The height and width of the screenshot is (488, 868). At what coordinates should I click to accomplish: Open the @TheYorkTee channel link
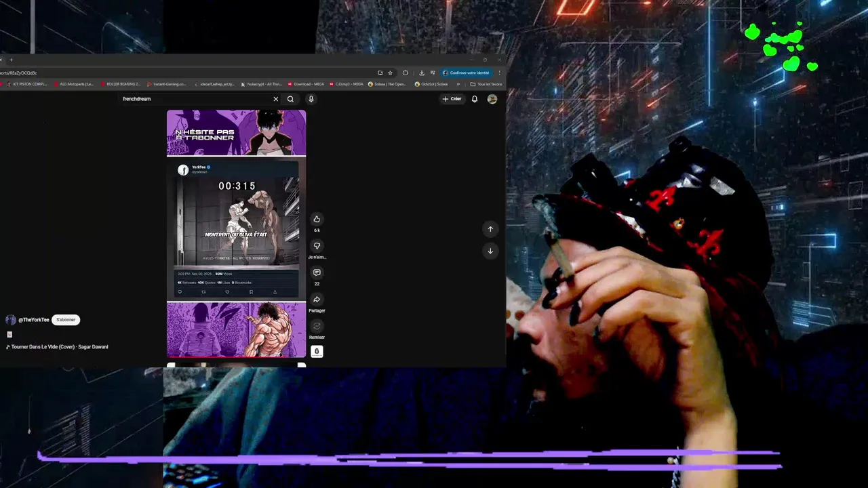(34, 320)
